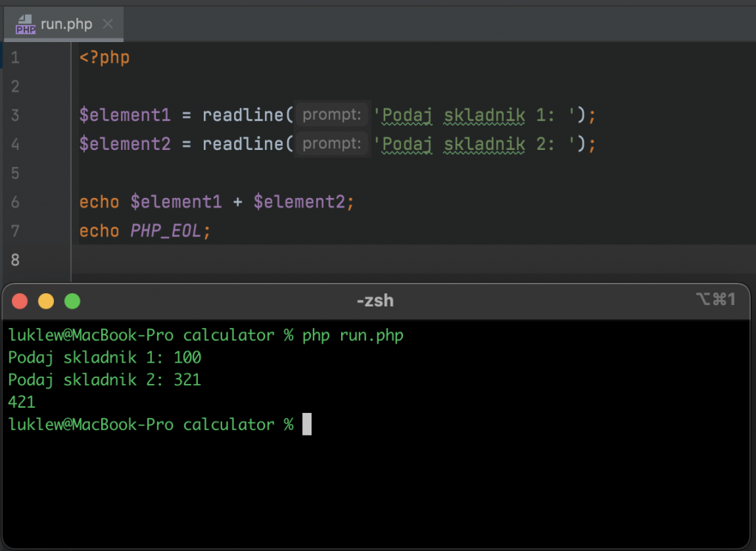756x551 pixels.
Task: Click terminal line 'Podaj skladnik 2: 321'
Action: [x=105, y=380]
